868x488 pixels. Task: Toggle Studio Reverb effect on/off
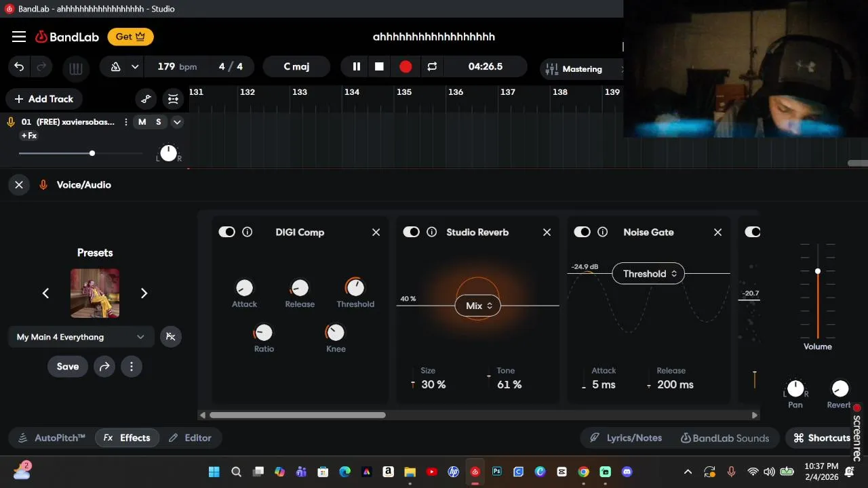point(411,232)
